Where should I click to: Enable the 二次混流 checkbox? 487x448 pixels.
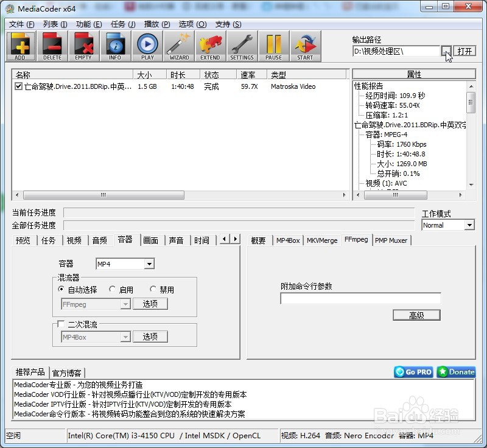pos(61,324)
